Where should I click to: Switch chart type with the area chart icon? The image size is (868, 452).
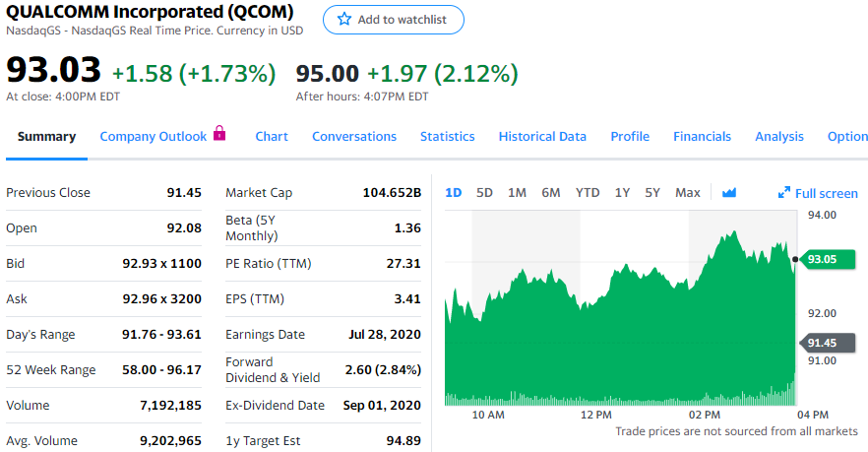[729, 193]
